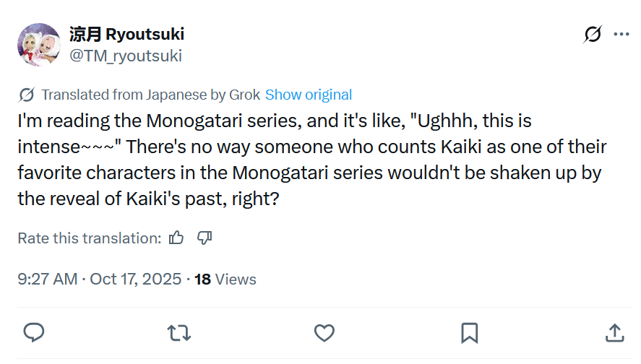Screen dimensions: 641x364
Task: Rate the translation with thumbs down
Action: 205,238
